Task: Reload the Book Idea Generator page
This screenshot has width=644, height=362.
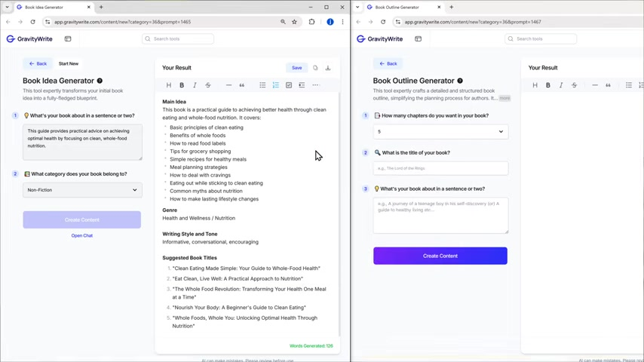Action: [x=33, y=22]
